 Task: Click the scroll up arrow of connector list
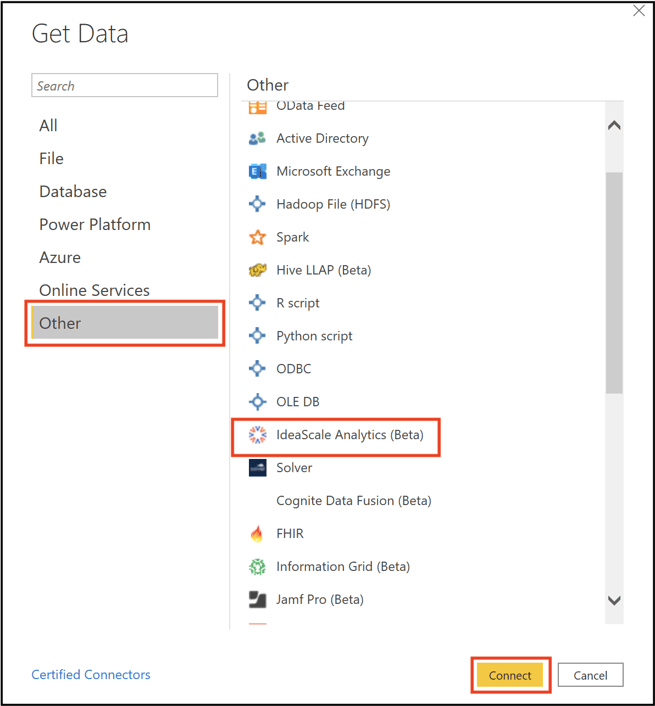coord(614,125)
